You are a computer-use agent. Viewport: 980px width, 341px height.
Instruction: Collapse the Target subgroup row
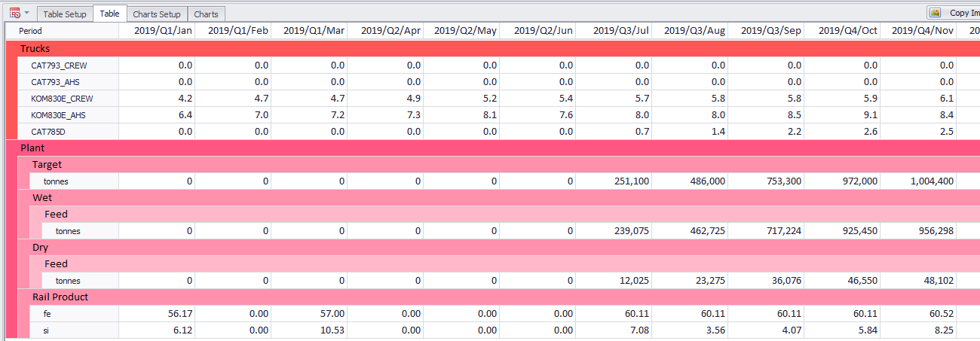[x=499, y=164]
